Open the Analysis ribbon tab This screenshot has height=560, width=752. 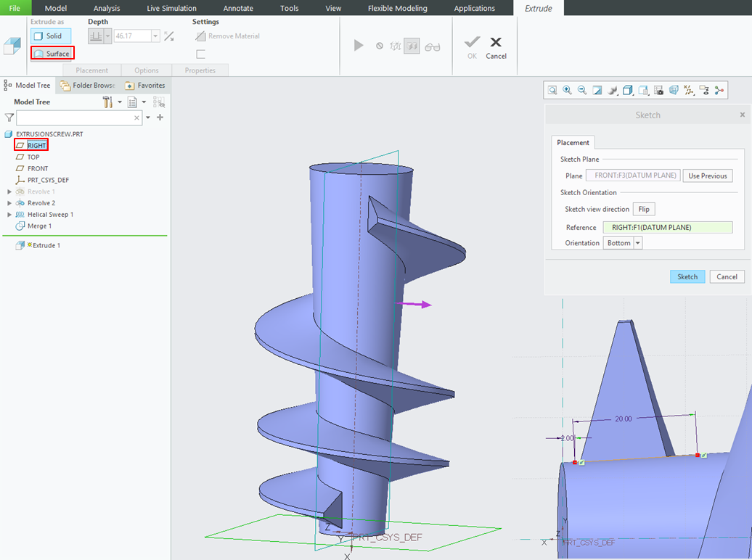point(107,8)
